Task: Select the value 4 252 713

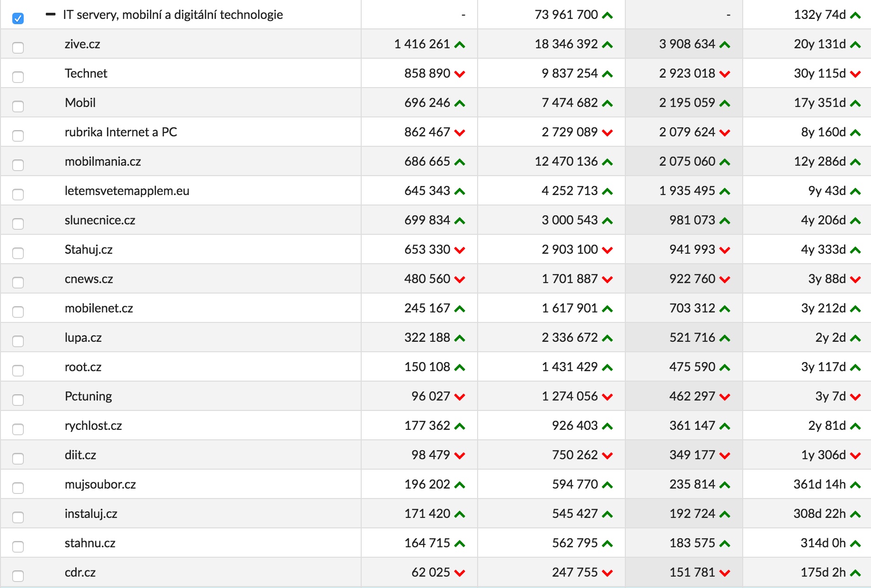Action: pos(570,191)
